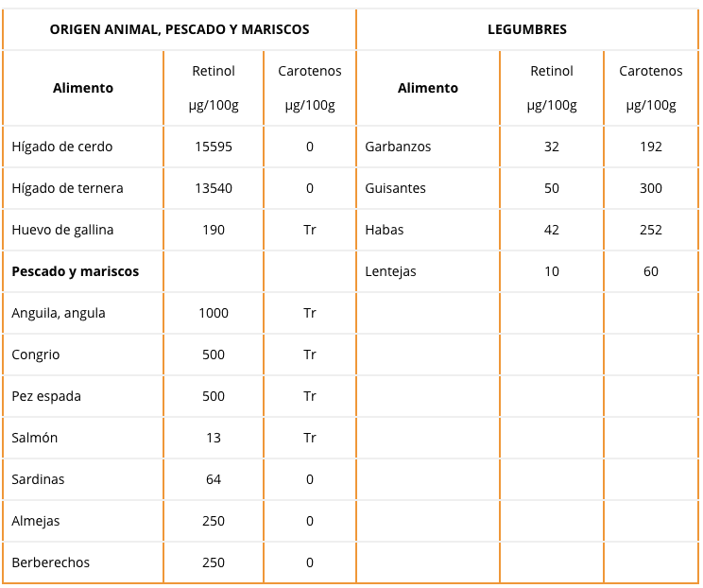Click the Congrio food name

35,355
